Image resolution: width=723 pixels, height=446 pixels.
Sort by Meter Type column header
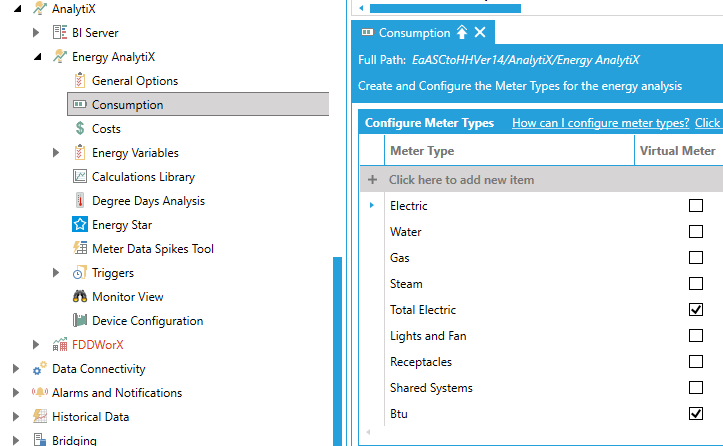[422, 151]
